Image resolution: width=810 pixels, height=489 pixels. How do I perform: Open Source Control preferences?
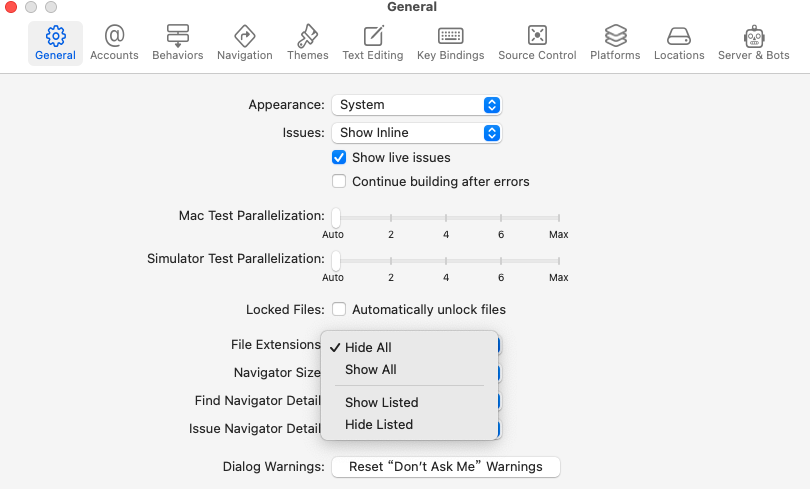[x=537, y=43]
